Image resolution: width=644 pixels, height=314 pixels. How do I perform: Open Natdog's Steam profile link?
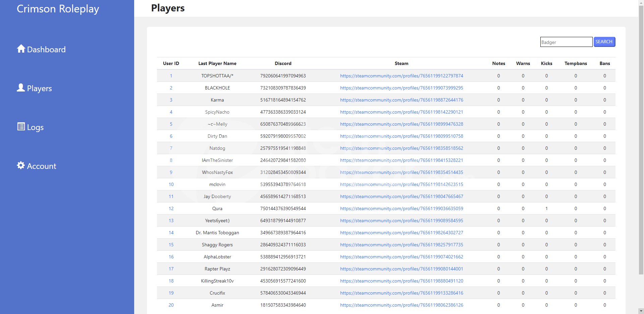[x=401, y=148]
